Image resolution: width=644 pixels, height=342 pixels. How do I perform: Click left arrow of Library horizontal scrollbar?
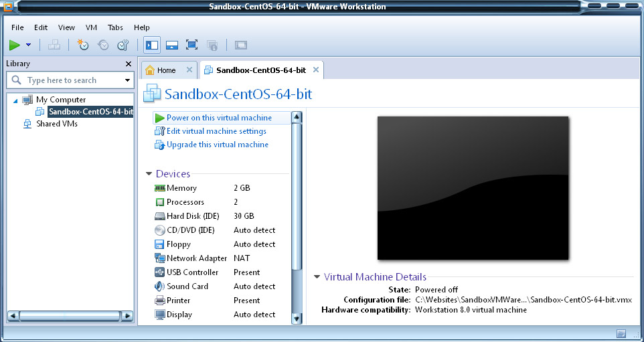click(x=13, y=316)
